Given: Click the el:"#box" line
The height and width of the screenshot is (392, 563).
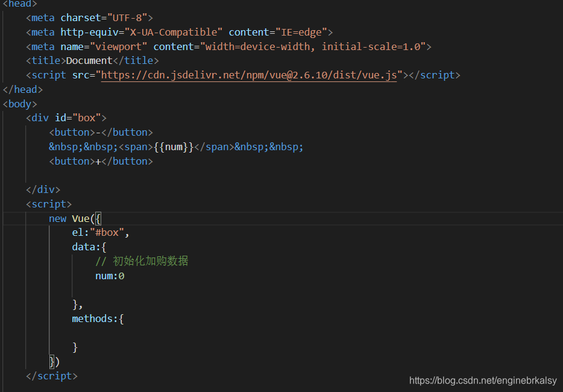Looking at the screenshot, I should [x=101, y=232].
